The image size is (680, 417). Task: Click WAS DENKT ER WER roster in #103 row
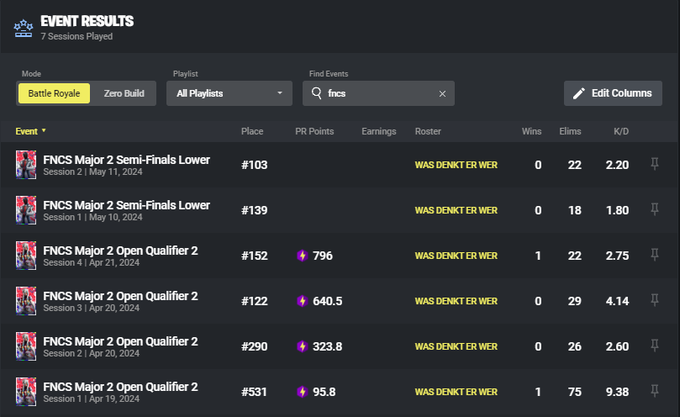pyautogui.click(x=456, y=165)
